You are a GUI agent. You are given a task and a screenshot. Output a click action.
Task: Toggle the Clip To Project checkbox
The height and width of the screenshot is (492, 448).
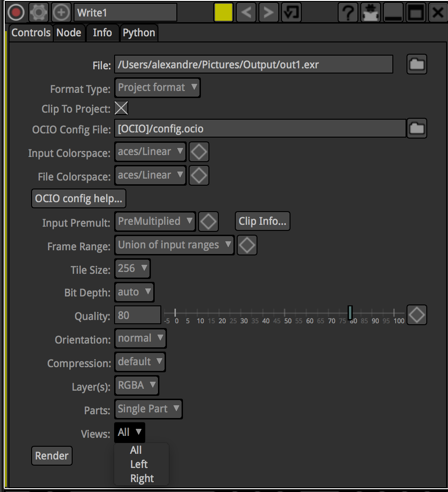tap(122, 109)
